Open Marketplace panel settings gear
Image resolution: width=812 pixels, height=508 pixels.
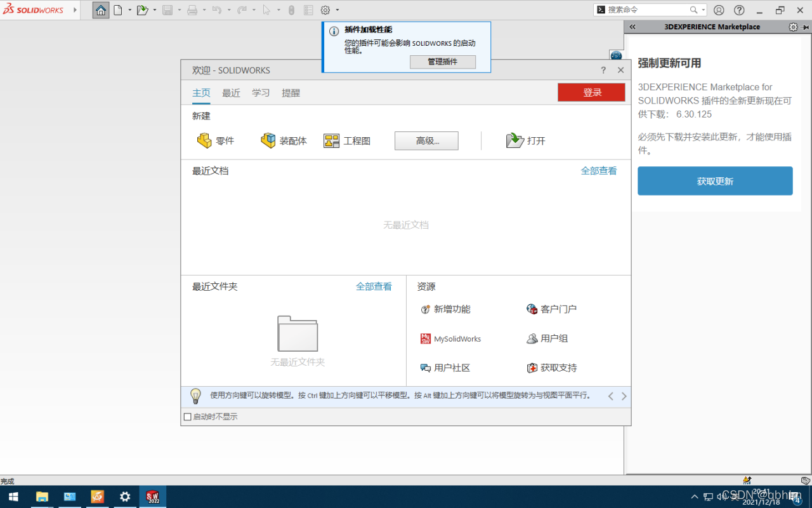[x=793, y=27]
